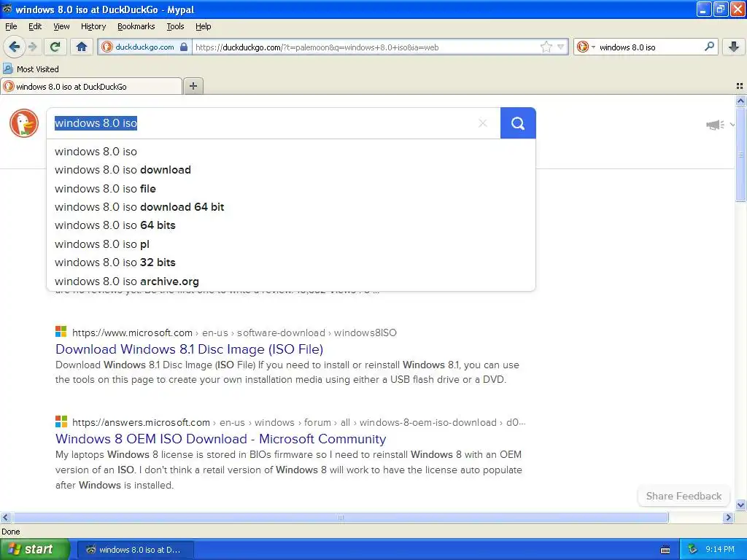
Task: Click the horizontal scrollbar thumb
Action: (340, 517)
